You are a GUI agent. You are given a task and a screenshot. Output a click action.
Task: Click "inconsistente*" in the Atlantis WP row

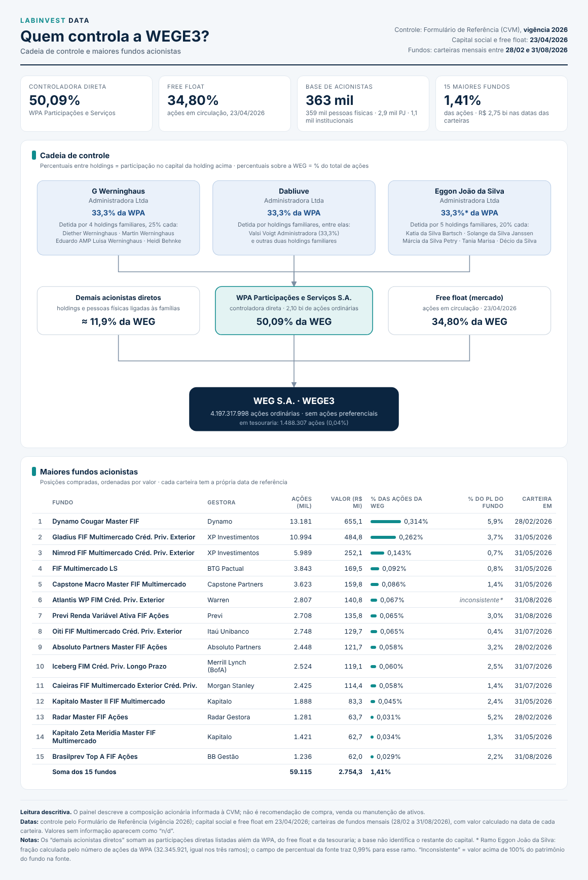point(482,600)
